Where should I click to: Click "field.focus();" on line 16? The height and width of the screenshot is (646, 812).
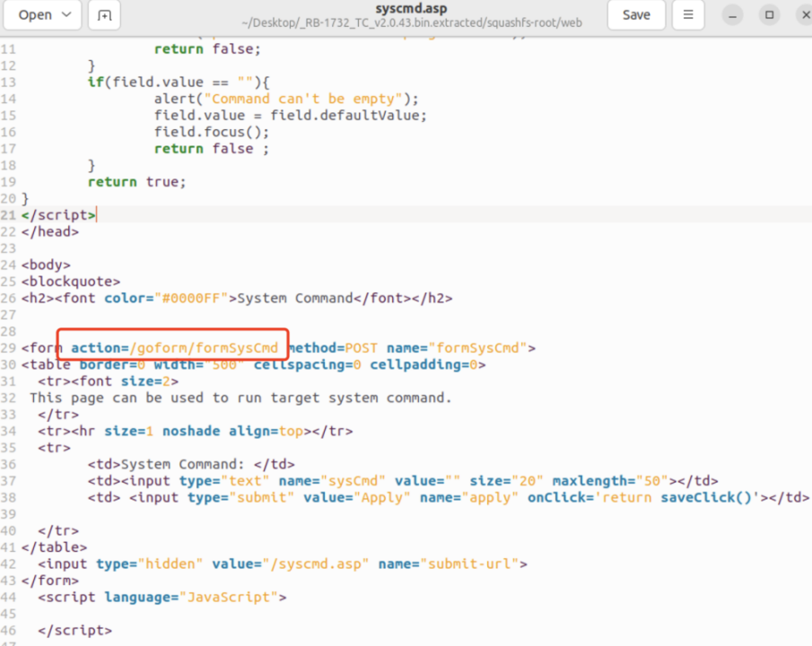point(211,132)
